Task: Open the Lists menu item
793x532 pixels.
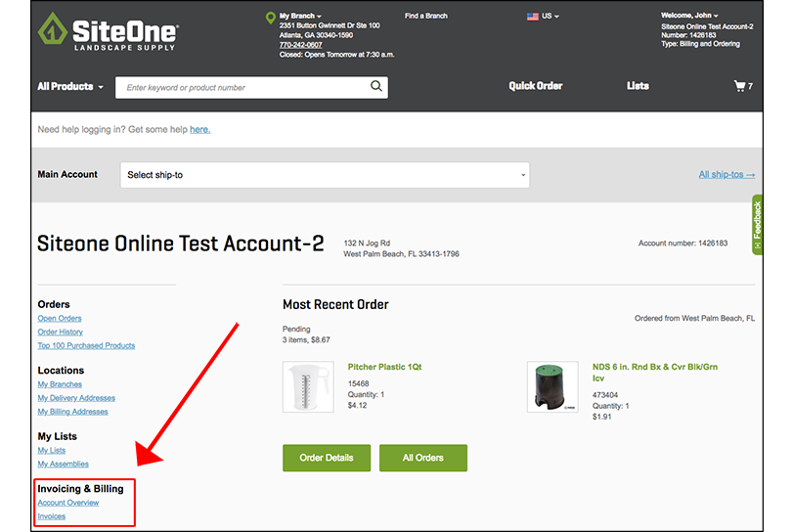Action: [638, 86]
